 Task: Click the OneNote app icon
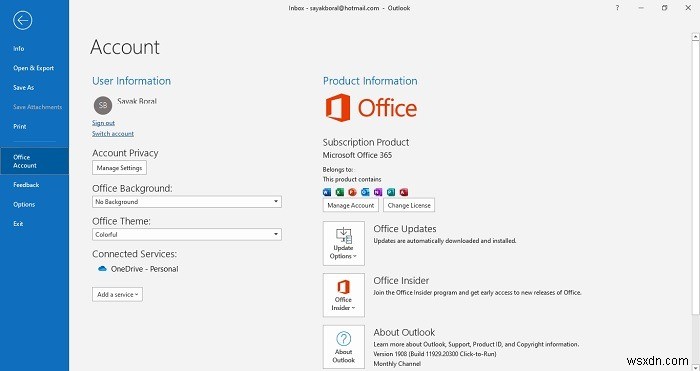378,192
